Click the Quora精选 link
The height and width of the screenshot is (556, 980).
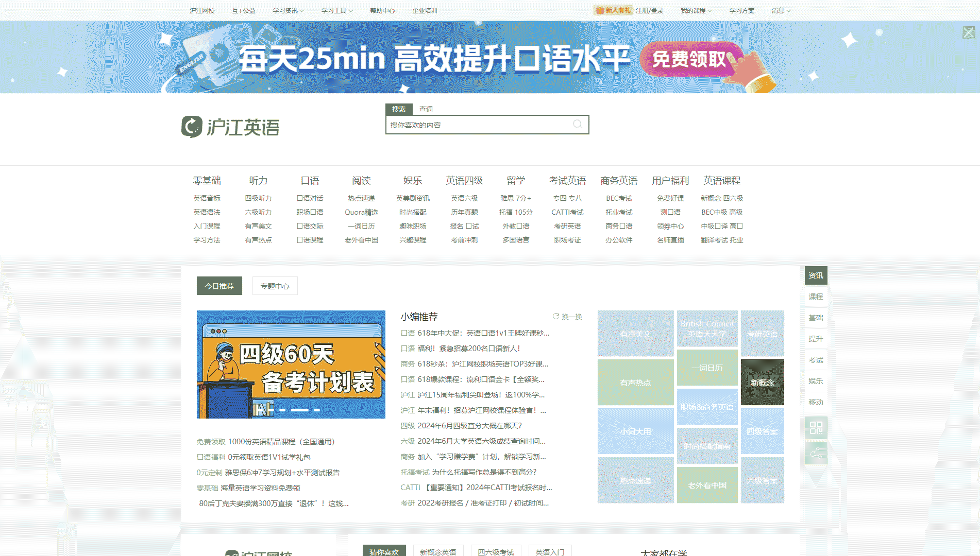tap(361, 212)
